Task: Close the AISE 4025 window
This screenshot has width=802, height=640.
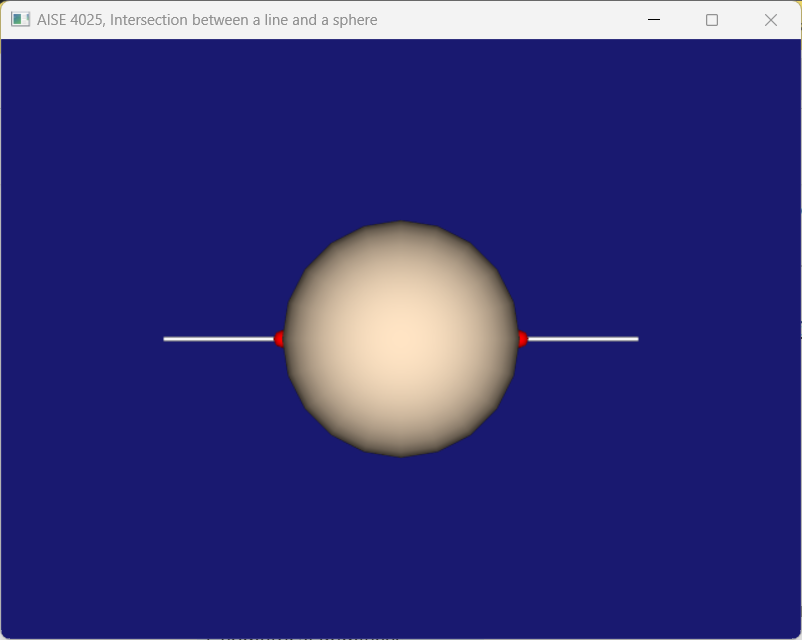Action: click(769, 19)
